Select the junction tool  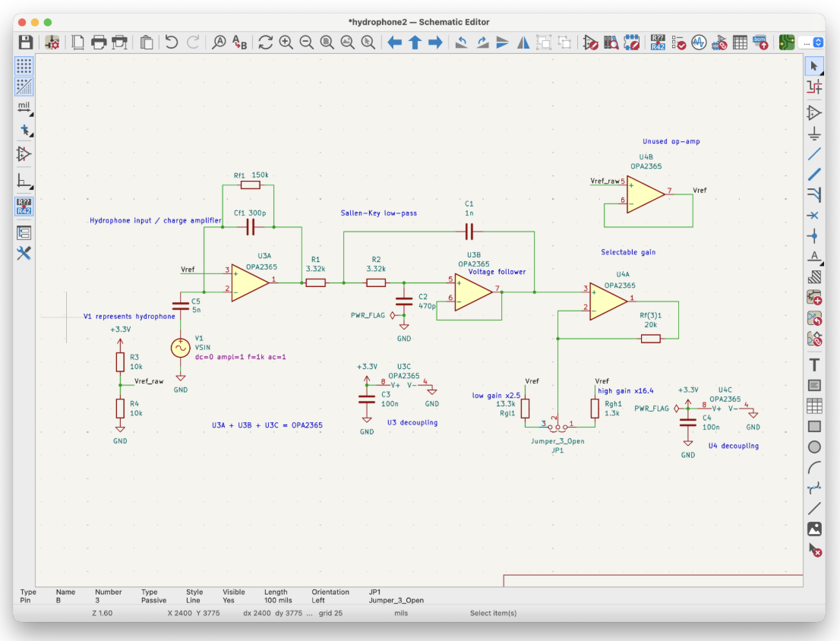point(814,235)
